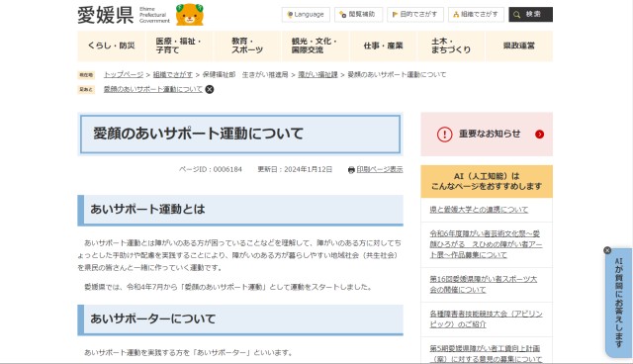The height and width of the screenshot is (364, 633).
Task: Open the 土木・まちづくり menu
Action: (451, 45)
